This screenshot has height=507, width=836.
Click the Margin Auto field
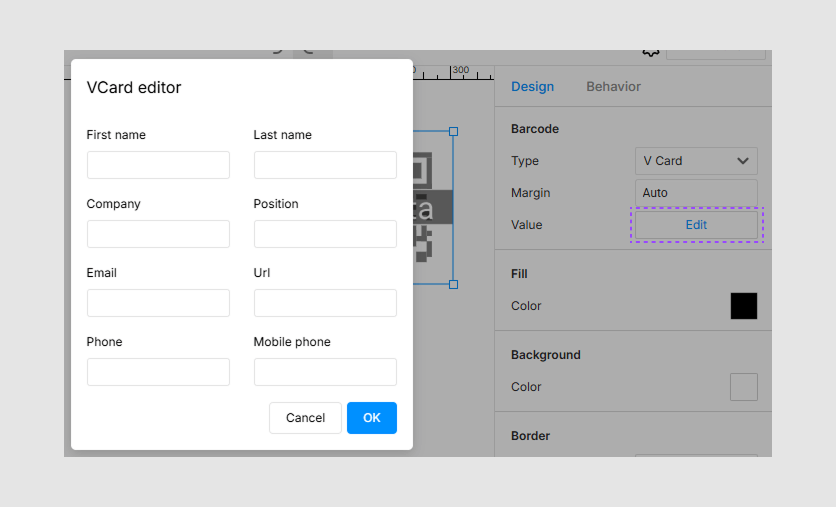coord(696,193)
